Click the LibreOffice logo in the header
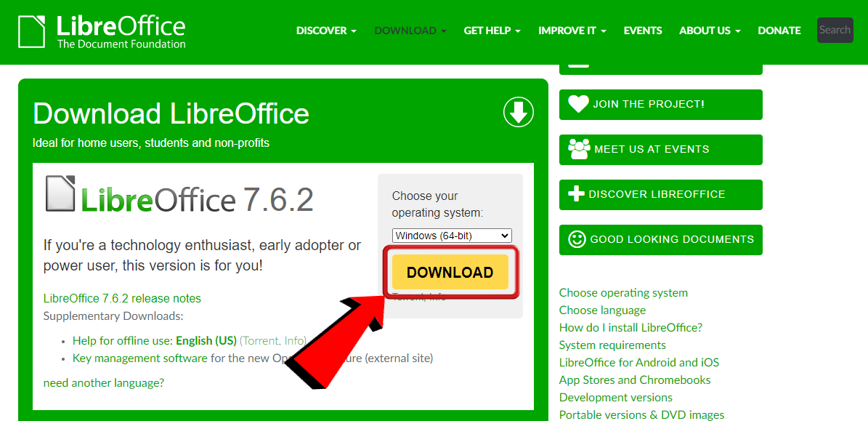Screen dimensions: 868x421 [x=102, y=31]
